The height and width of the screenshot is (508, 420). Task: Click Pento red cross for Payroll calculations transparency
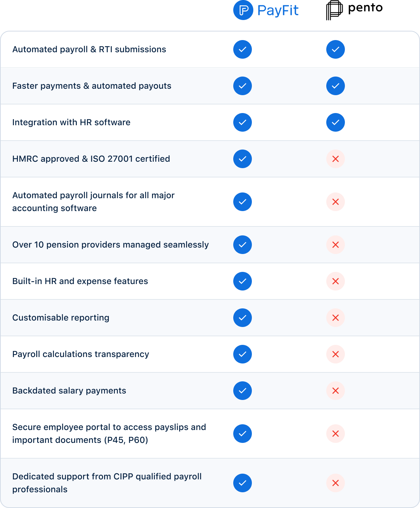click(x=336, y=354)
